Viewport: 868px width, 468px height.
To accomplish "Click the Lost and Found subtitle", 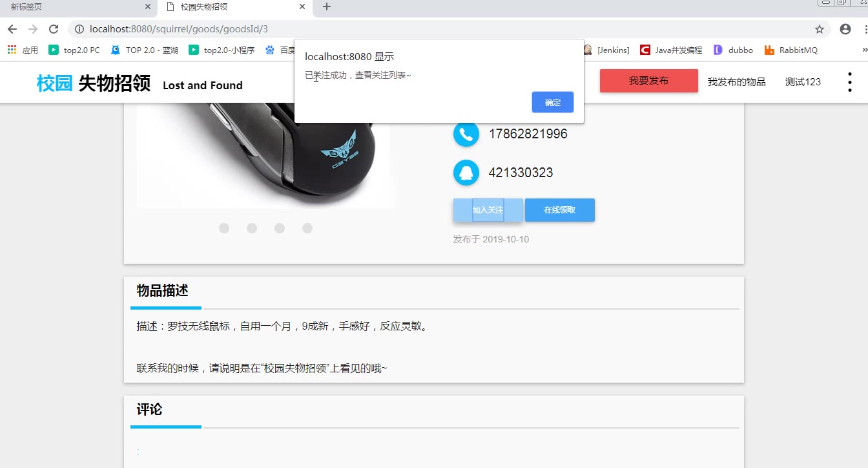I will coord(203,85).
